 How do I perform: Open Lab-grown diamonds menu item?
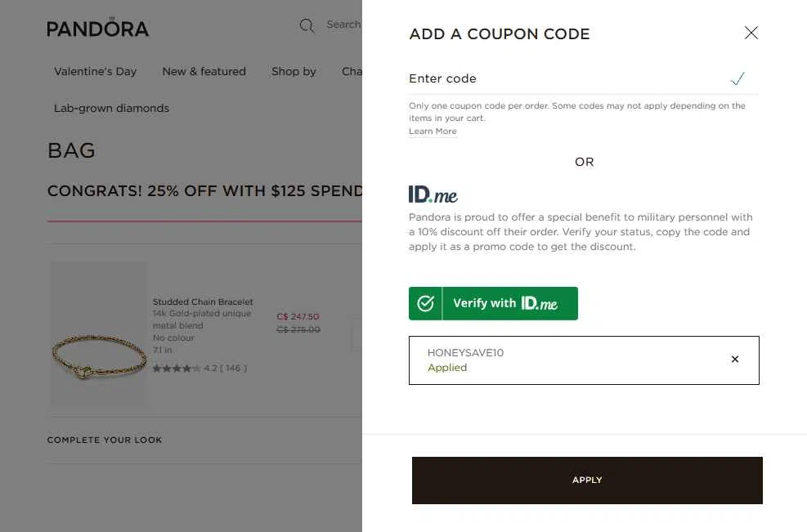tap(111, 108)
